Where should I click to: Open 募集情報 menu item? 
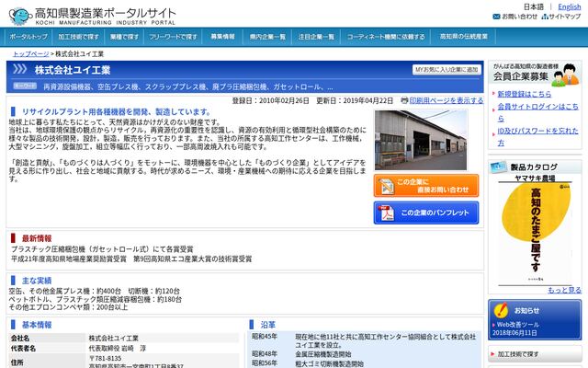click(x=222, y=37)
